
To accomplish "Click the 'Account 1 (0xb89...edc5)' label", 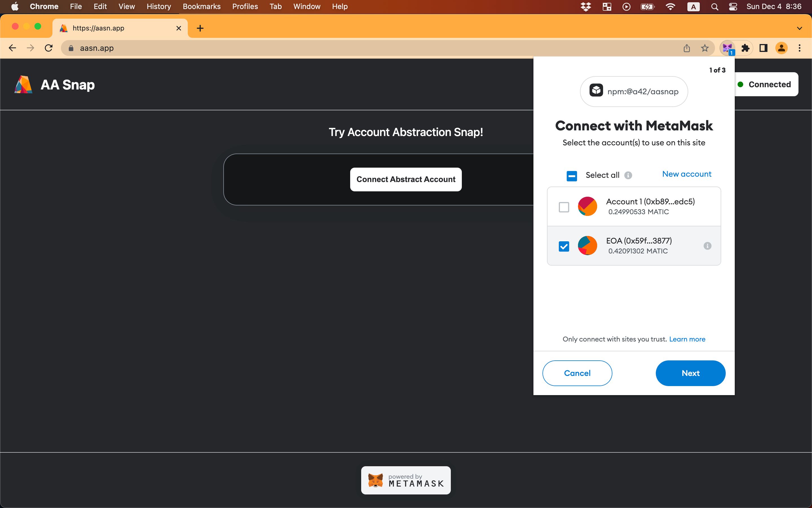I will 650,202.
